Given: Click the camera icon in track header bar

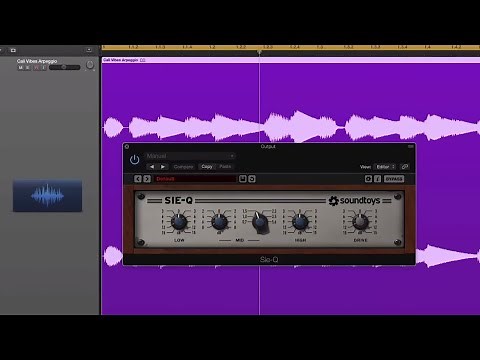Looking at the screenshot, I should coord(13,50).
